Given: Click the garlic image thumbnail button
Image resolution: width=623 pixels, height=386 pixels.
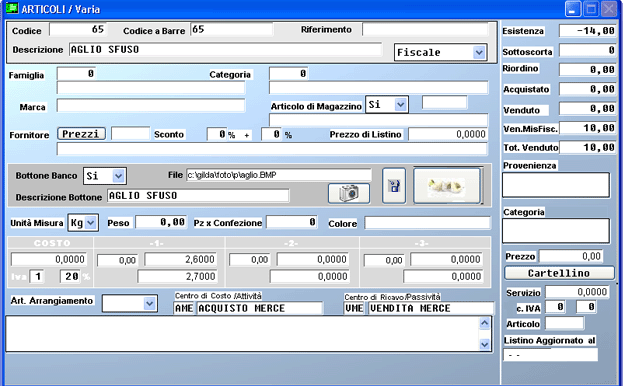Looking at the screenshot, I should pos(447,185).
